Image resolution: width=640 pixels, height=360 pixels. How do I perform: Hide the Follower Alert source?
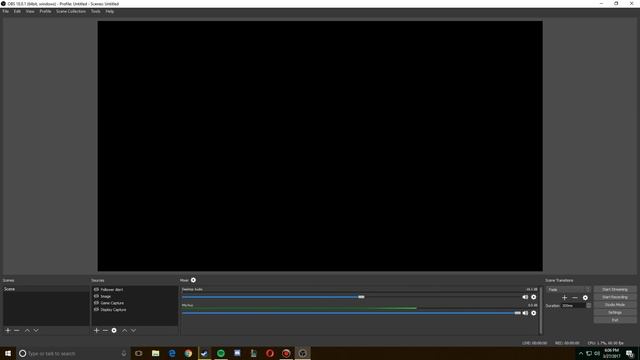click(96, 289)
